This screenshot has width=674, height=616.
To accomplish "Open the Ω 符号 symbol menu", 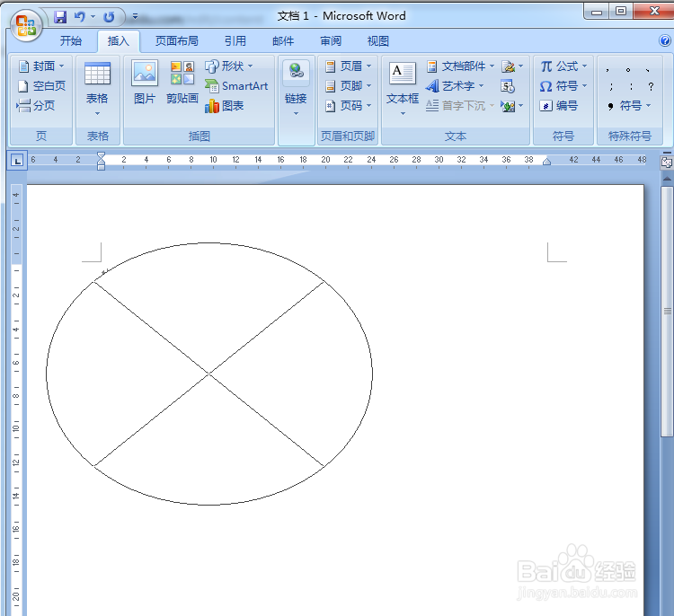I will [x=563, y=86].
